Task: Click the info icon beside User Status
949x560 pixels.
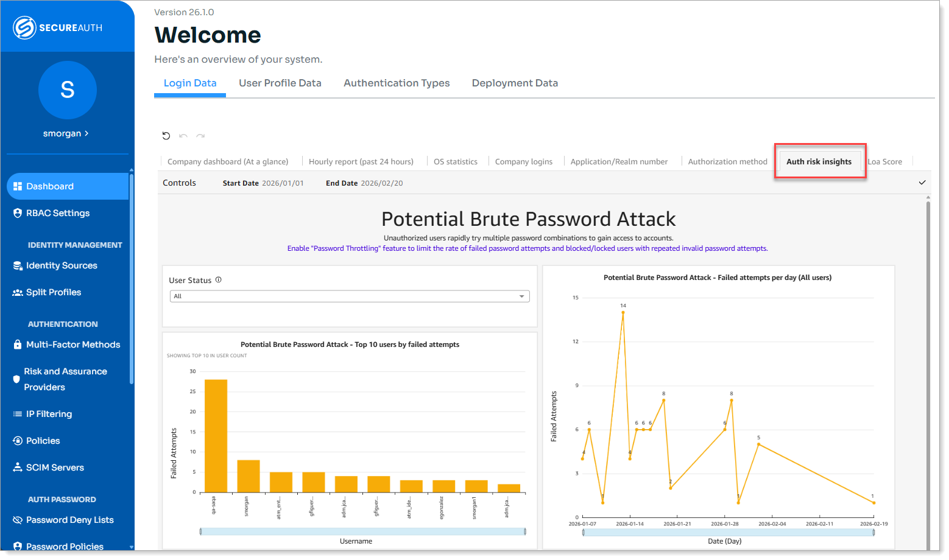Action: [219, 279]
